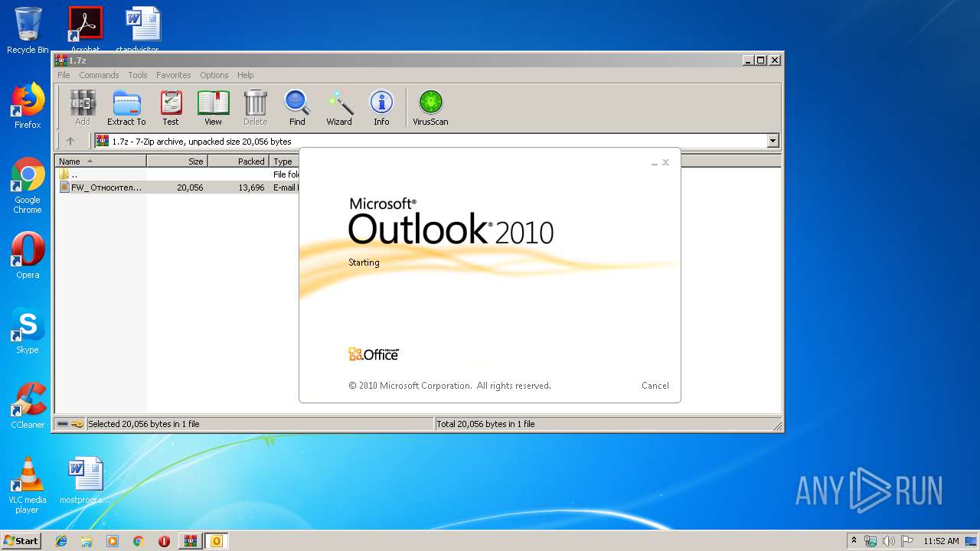Click the Windows Media Player taskbar icon

point(113,541)
